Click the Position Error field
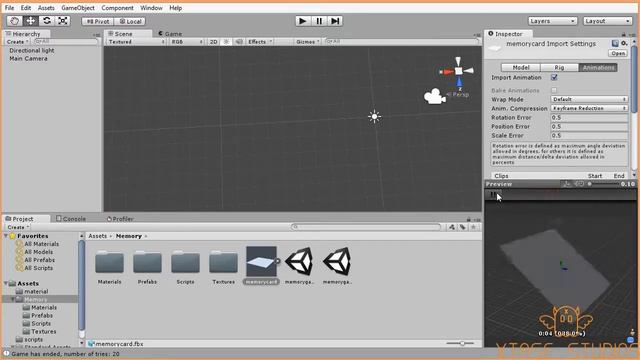Viewport: 640px width, 360px height. (x=589, y=127)
